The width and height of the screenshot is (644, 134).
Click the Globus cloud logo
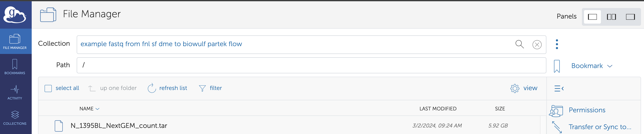(x=15, y=15)
